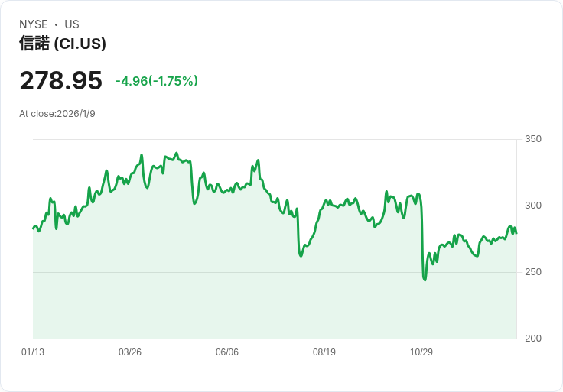Click the 300 y-axis price label
Viewport: 563px width, 392px height.
point(533,206)
